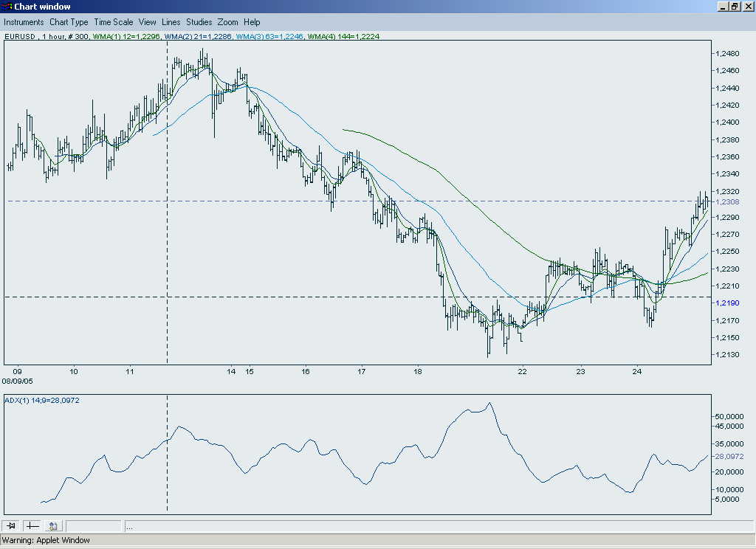Click the WMA(4) 144 indicator label
This screenshot has width=756, height=549.
[343, 36]
